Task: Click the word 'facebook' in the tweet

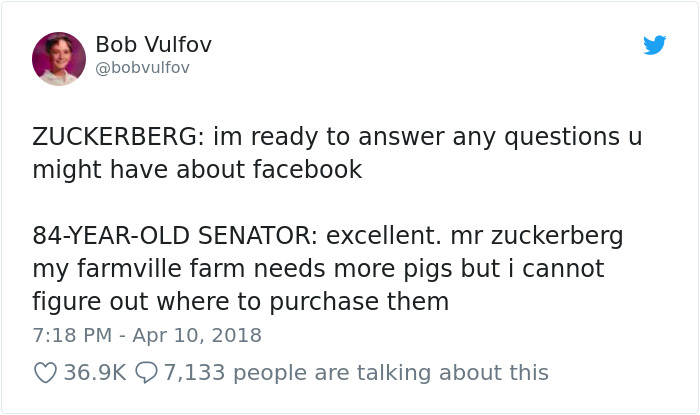Action: pos(308,170)
